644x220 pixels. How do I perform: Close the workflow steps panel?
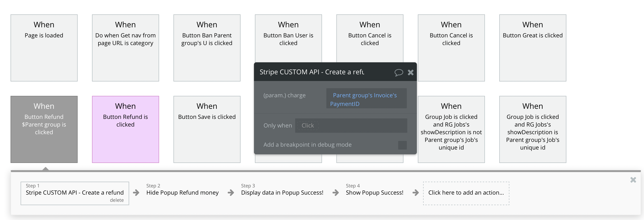(x=633, y=180)
